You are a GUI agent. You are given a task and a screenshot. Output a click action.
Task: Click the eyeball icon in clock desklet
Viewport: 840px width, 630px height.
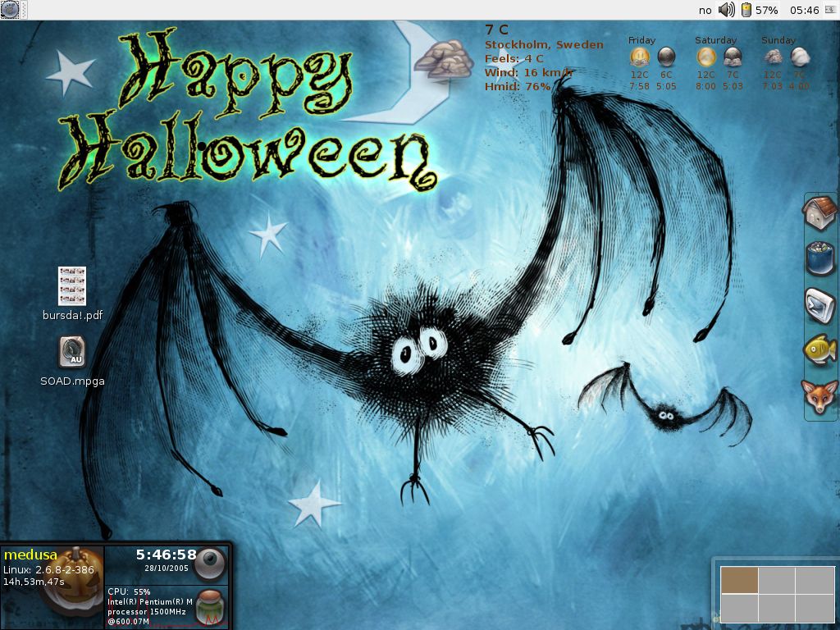(x=211, y=564)
